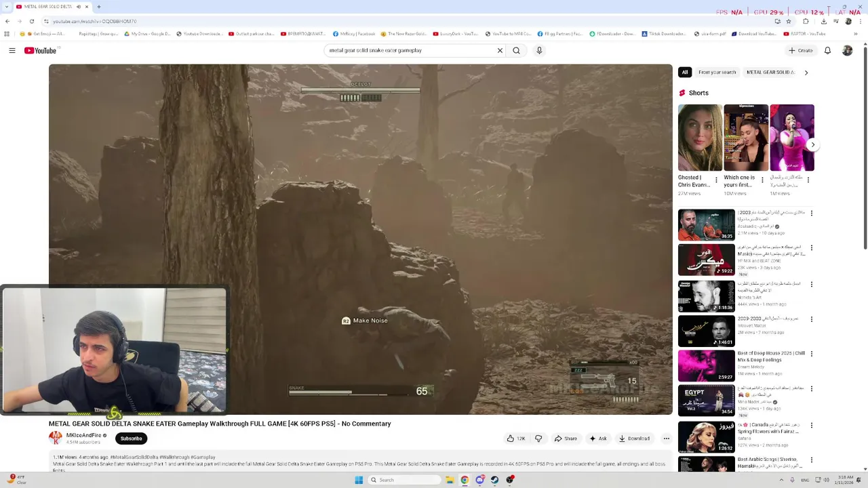Open the MKIceAndFire channel name link

(x=83, y=435)
